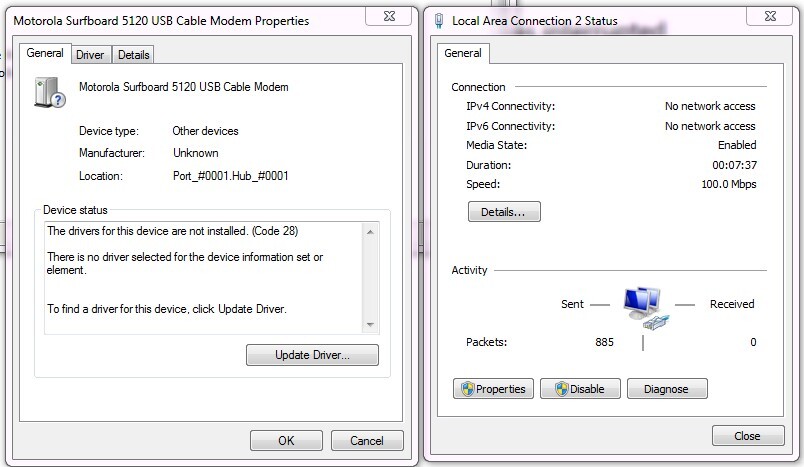The width and height of the screenshot is (804, 467).
Task: Run Diagnose on the connection
Action: (x=667, y=389)
